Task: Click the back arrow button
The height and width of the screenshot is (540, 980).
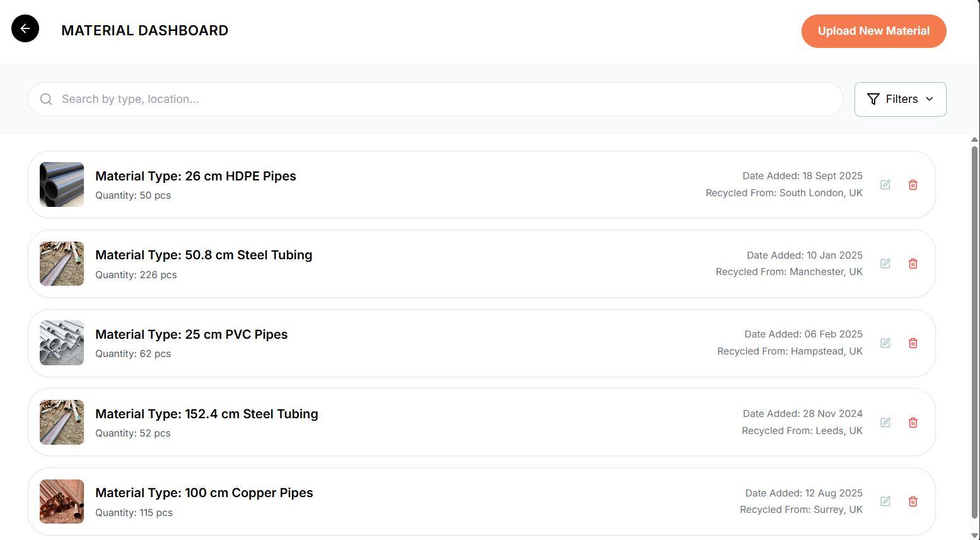Action: coord(25,28)
